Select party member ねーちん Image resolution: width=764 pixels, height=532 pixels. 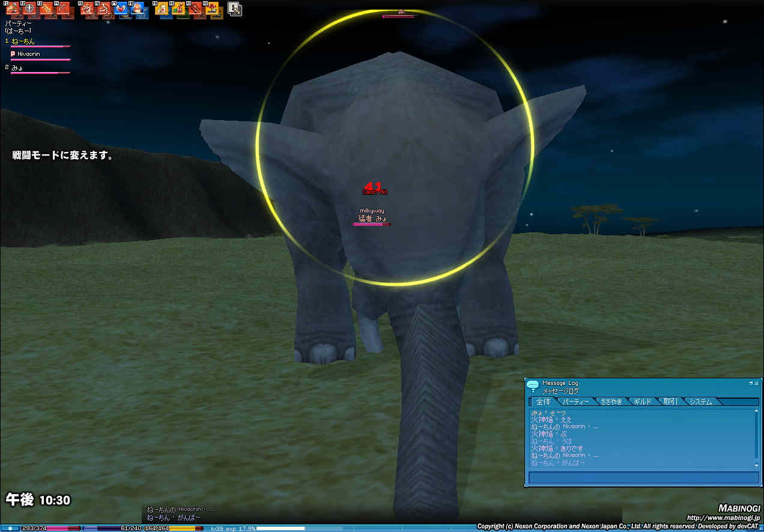click(x=23, y=41)
